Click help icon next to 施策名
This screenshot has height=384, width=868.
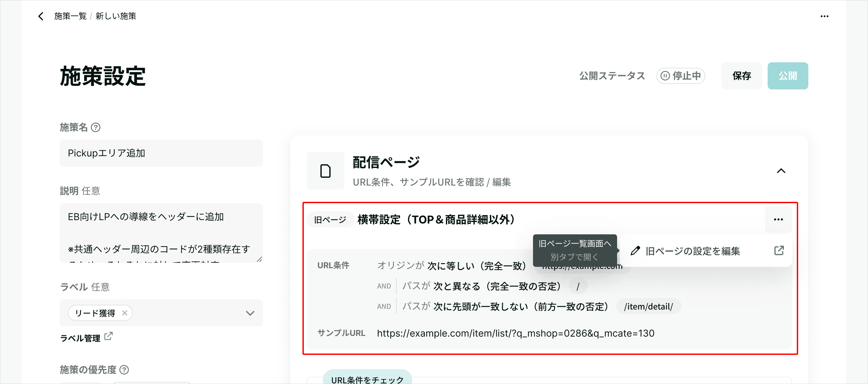click(x=96, y=127)
